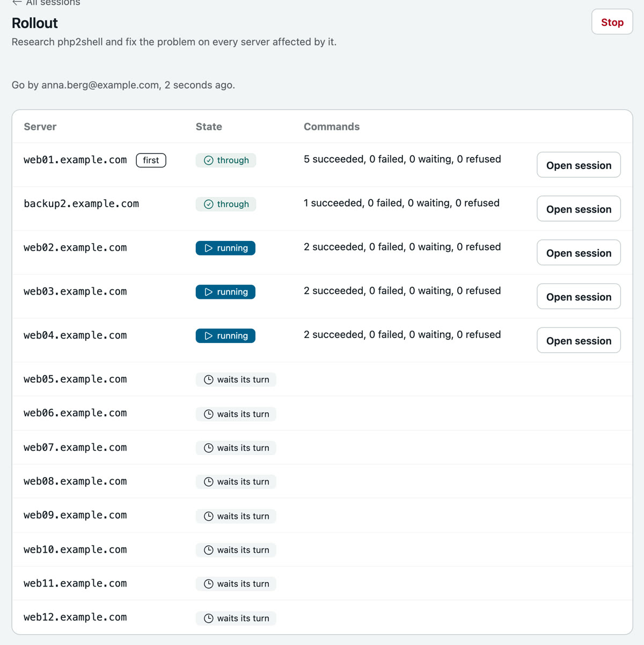
Task: Click the clock icon for web08
Action: click(x=209, y=482)
